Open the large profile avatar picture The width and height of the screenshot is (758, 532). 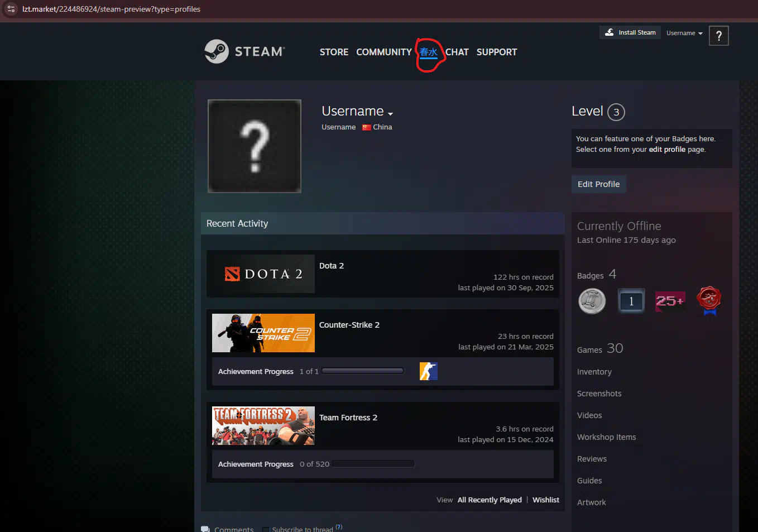[x=255, y=146]
